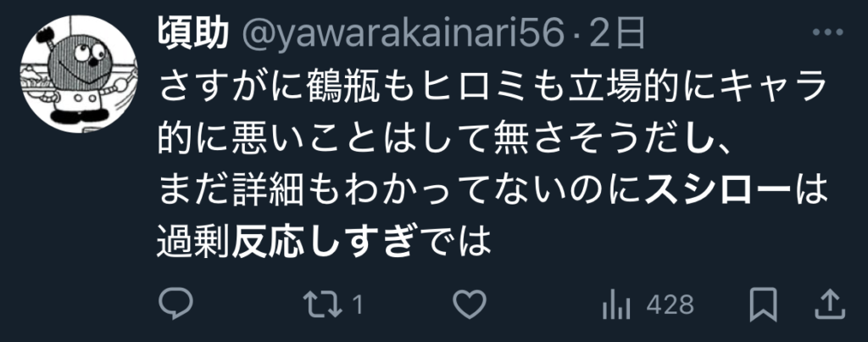
Task: Click the 428 view count
Action: (670, 305)
